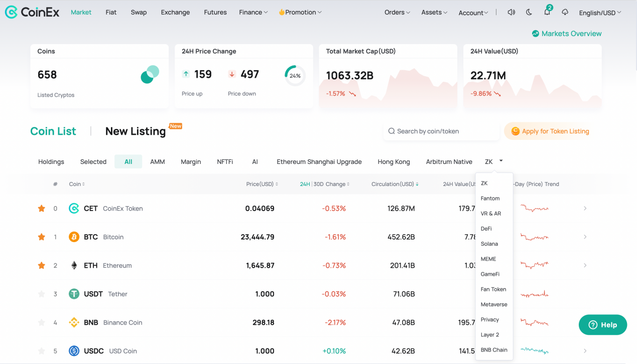Screen dimensions: 637x364
Task: Click the BNB coin icon
Action: pos(74,323)
